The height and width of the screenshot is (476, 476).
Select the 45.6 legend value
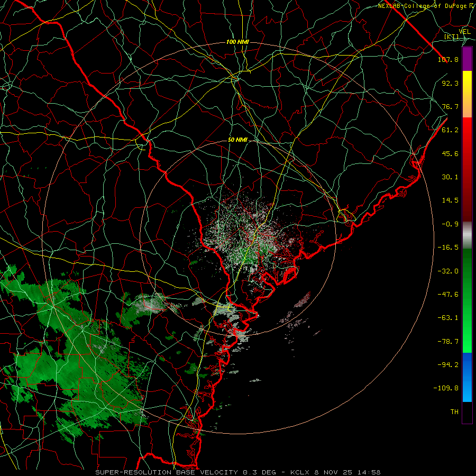[x=450, y=153]
